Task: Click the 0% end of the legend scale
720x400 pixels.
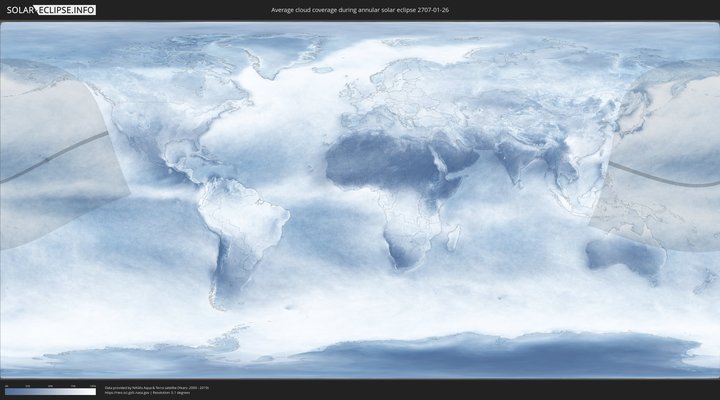Action: tap(6, 391)
